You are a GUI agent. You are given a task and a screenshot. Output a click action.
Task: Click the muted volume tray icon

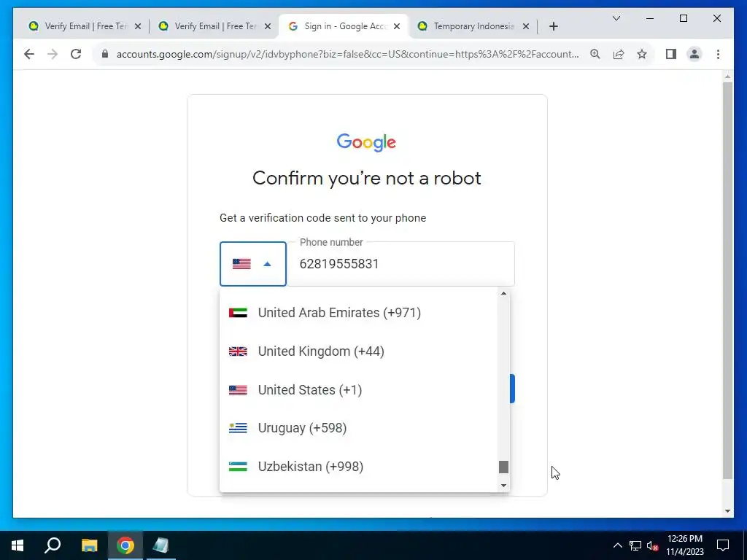pyautogui.click(x=653, y=545)
